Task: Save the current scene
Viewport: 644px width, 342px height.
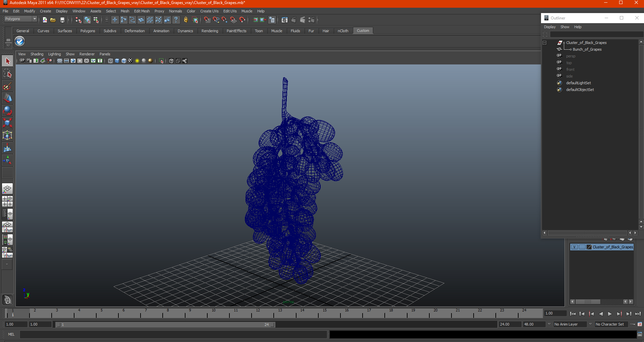Action: click(x=62, y=20)
